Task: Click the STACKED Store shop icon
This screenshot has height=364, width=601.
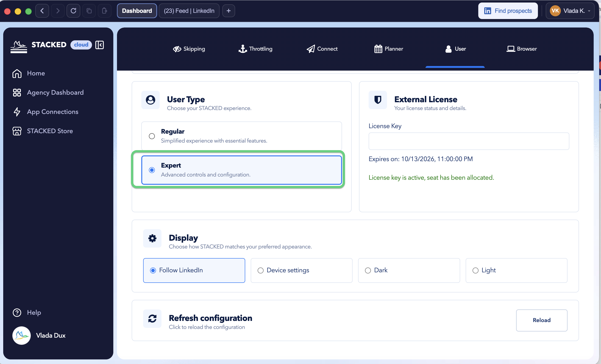Action: (x=17, y=131)
